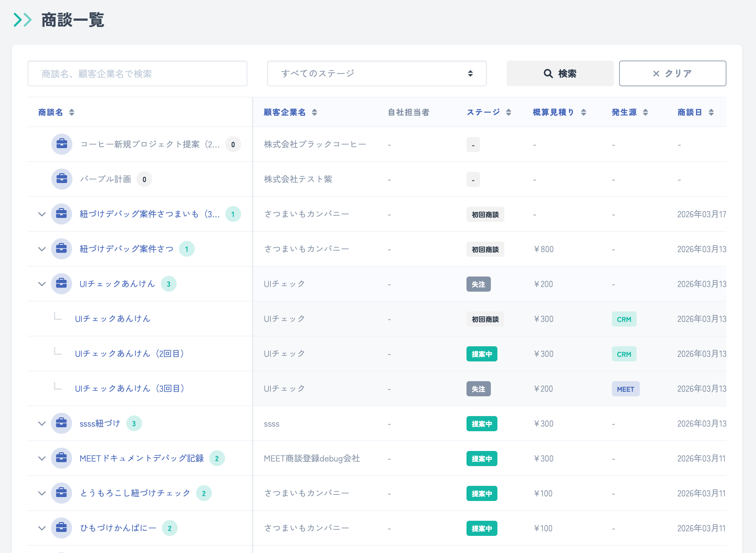Sort by 概算見積り using its sort arrows
The width and height of the screenshot is (756, 553).
click(x=583, y=112)
